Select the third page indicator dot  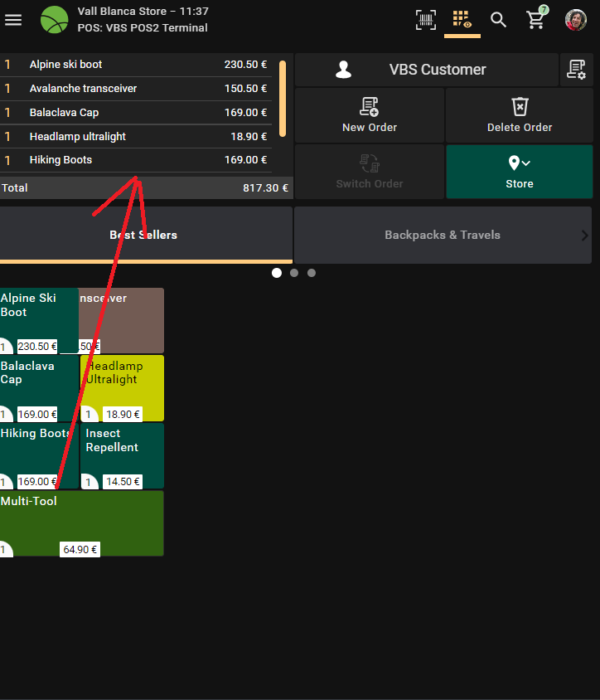(312, 273)
